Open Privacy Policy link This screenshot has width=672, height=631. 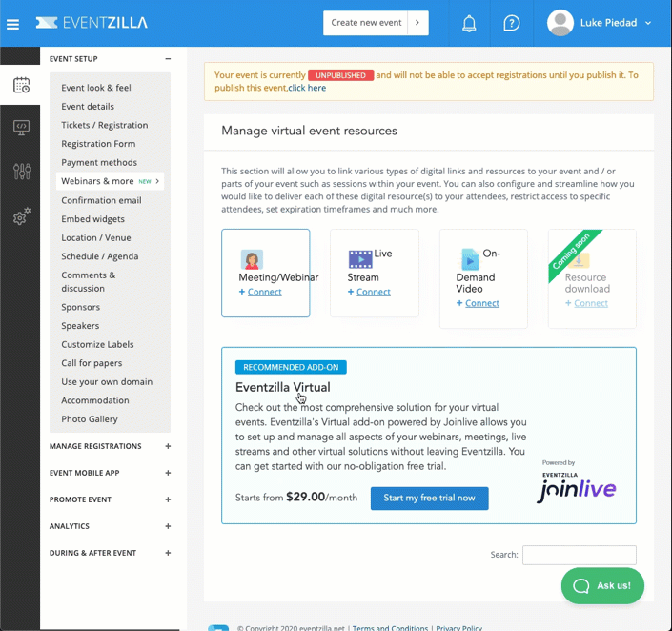click(x=459, y=627)
